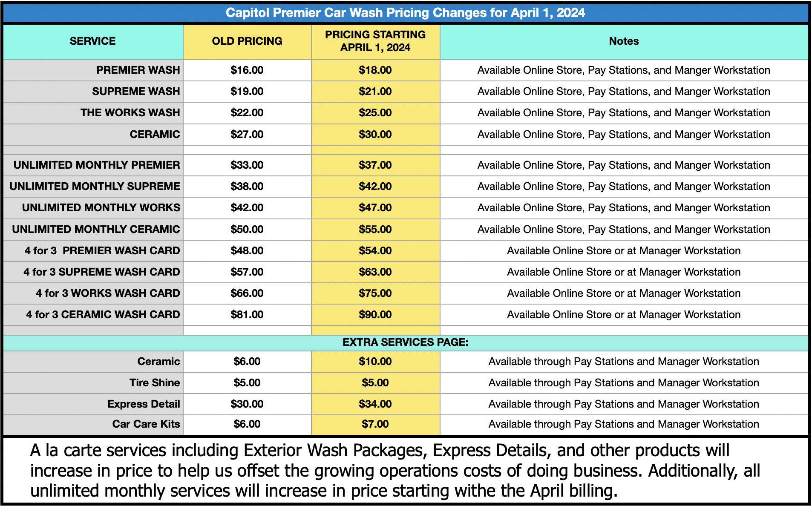Click new price $63.00 for Supreme Wash Card

click(x=375, y=272)
